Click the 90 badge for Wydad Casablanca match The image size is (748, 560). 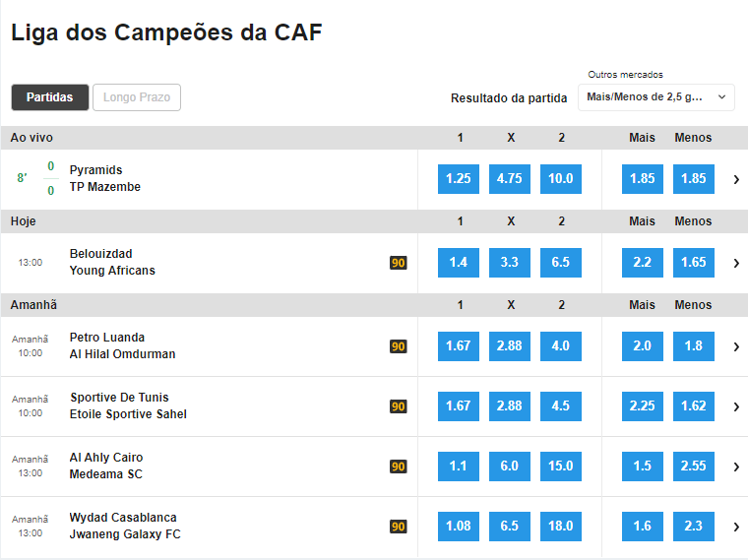tap(399, 527)
